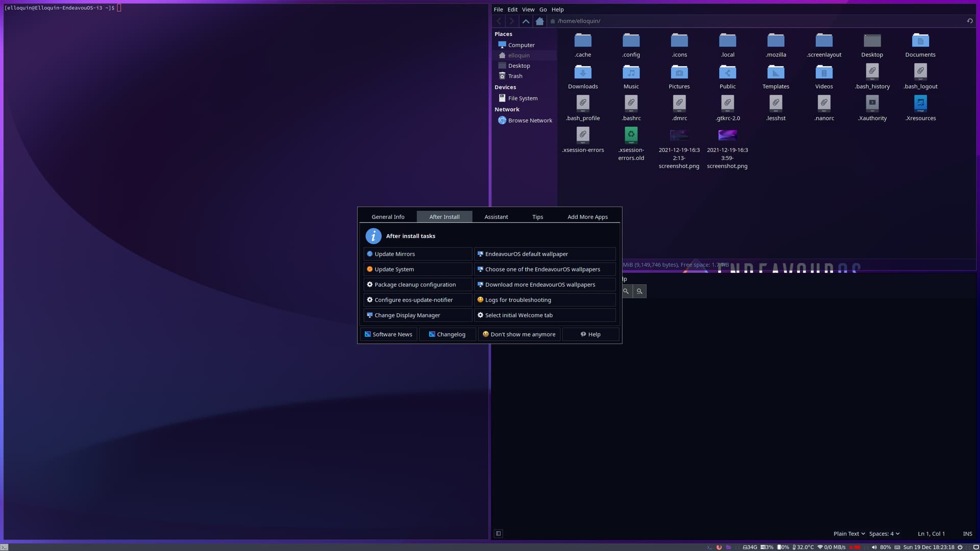Open the Documents folder

[x=920, y=45]
